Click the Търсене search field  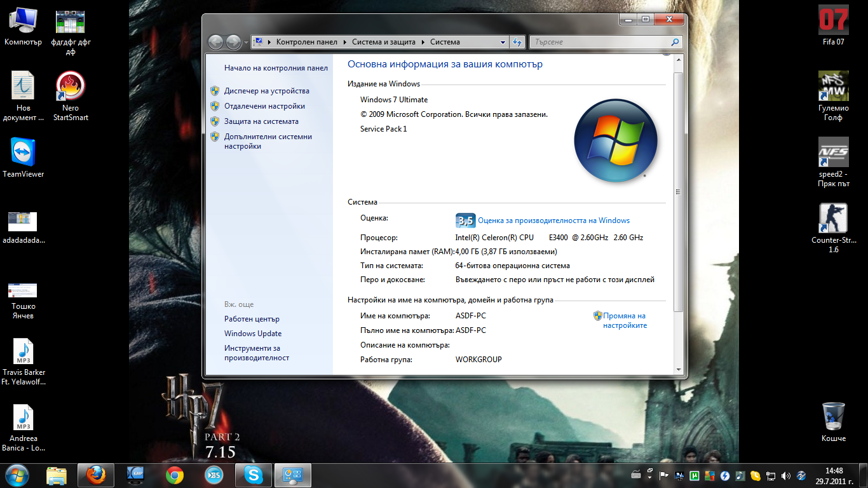pyautogui.click(x=600, y=42)
